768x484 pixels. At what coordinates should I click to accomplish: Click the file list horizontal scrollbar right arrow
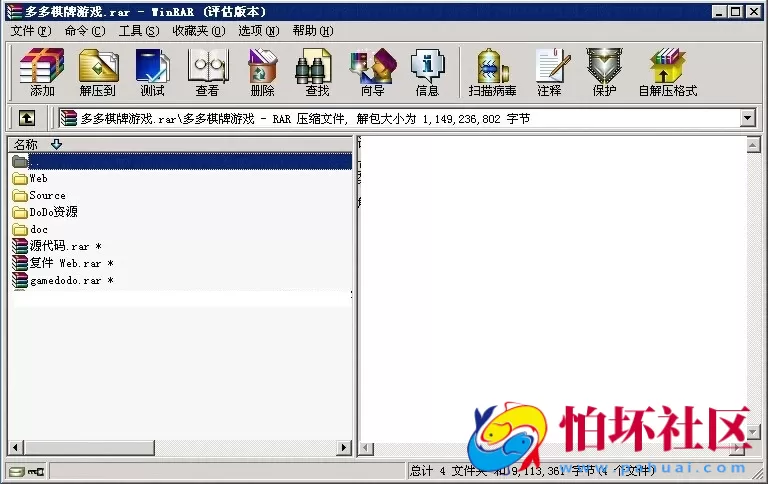pyautogui.click(x=344, y=448)
